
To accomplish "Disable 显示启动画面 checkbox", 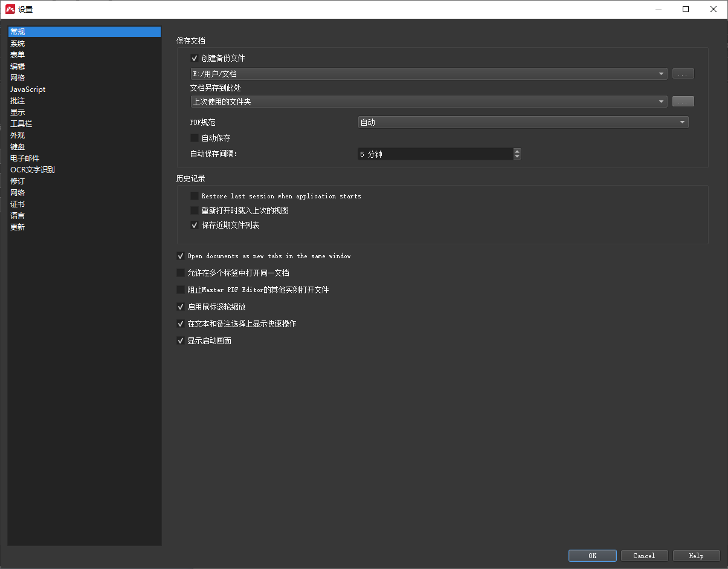I will coord(181,340).
